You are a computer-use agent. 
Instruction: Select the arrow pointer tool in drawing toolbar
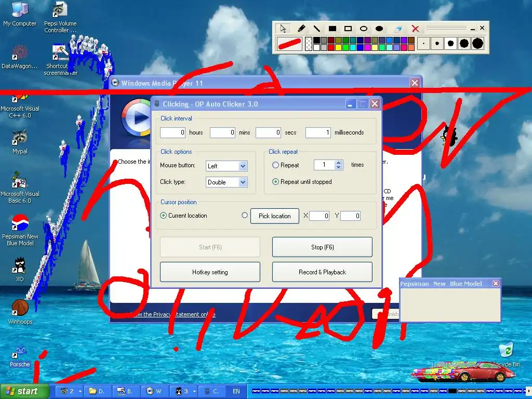283,29
